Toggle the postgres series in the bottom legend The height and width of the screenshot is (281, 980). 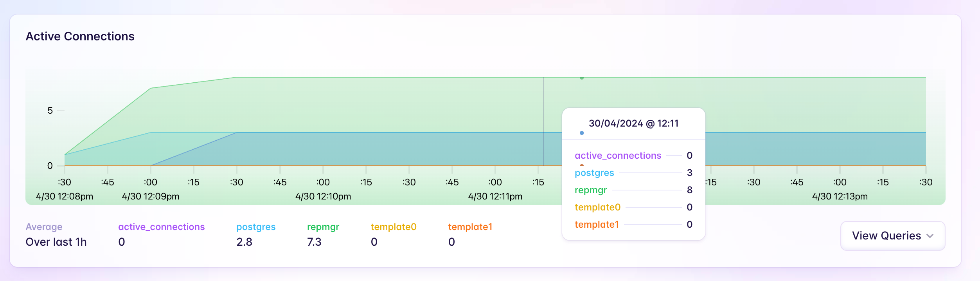(256, 227)
